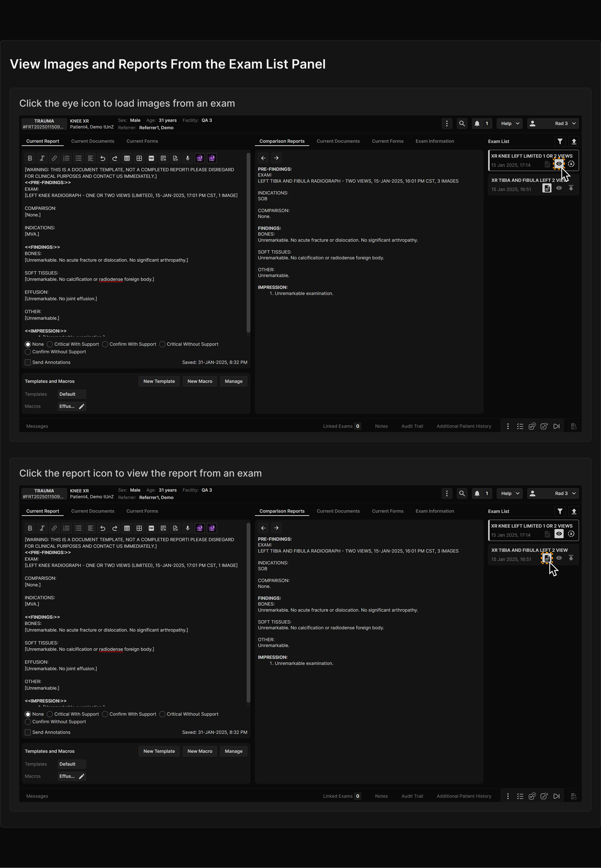Select Critical With Support in the report-icon example

pyautogui.click(x=50, y=714)
